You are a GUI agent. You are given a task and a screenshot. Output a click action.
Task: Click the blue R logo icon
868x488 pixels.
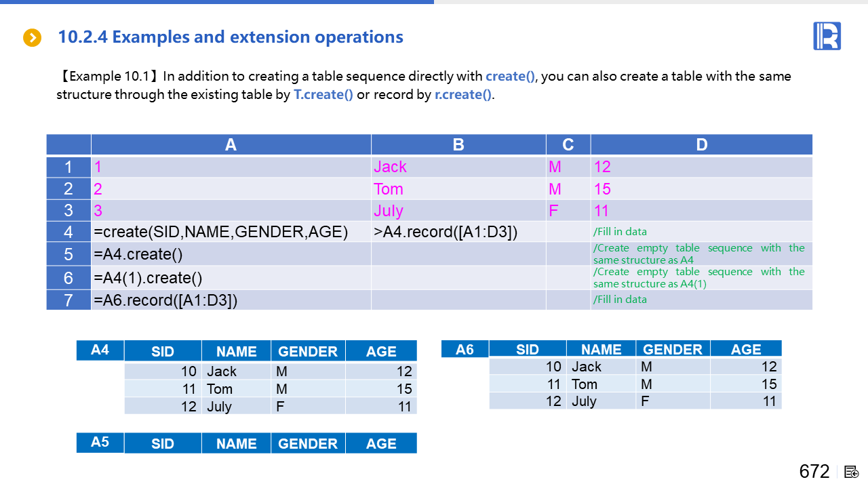tap(827, 36)
